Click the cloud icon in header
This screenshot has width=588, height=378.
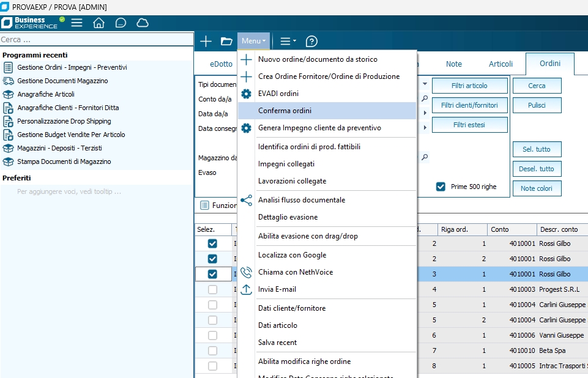click(x=143, y=23)
